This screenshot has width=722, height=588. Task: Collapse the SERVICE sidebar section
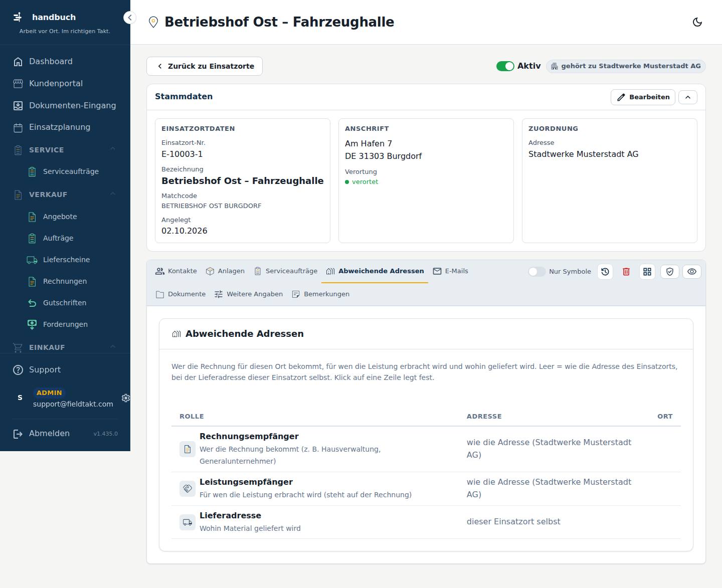point(65,150)
